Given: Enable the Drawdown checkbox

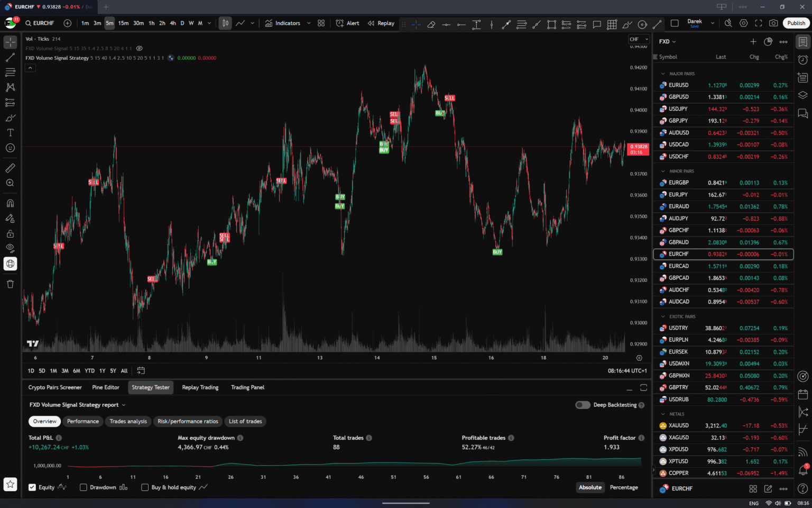Looking at the screenshot, I should tap(83, 487).
